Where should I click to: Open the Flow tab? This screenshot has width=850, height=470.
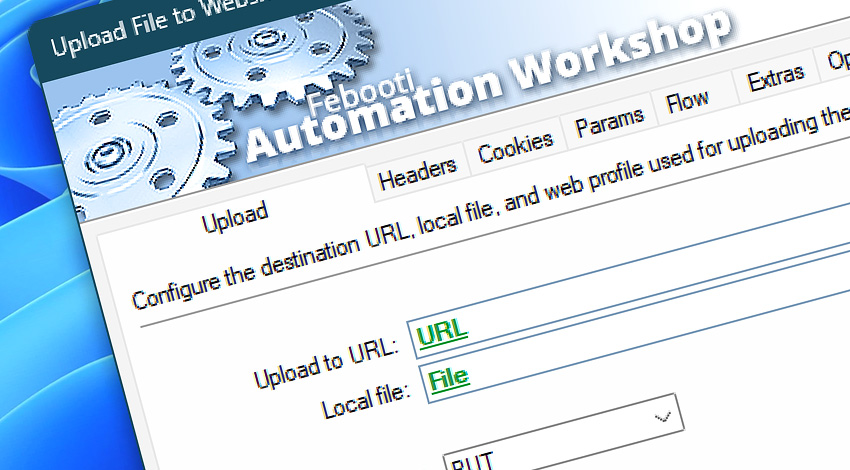click(x=687, y=101)
